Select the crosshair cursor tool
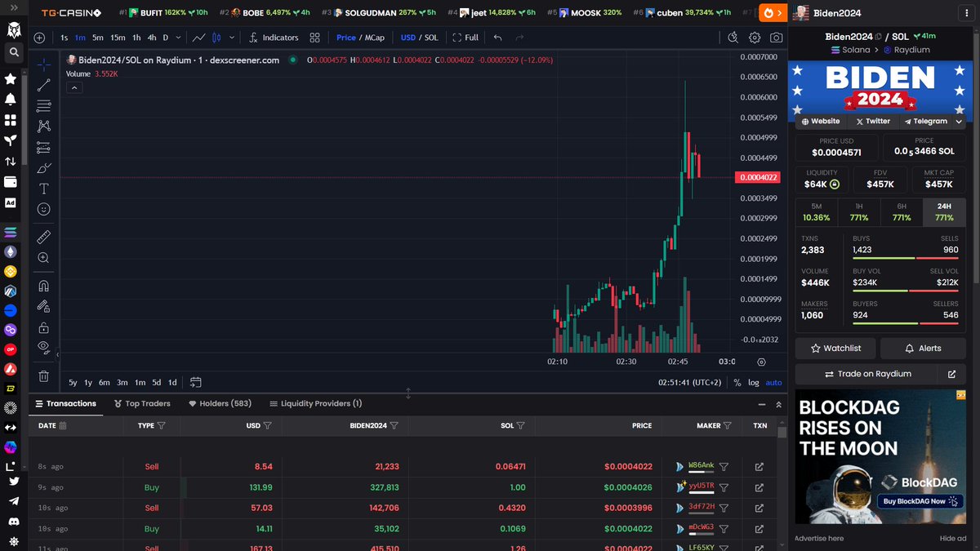Image resolution: width=980 pixels, height=551 pixels. (44, 64)
